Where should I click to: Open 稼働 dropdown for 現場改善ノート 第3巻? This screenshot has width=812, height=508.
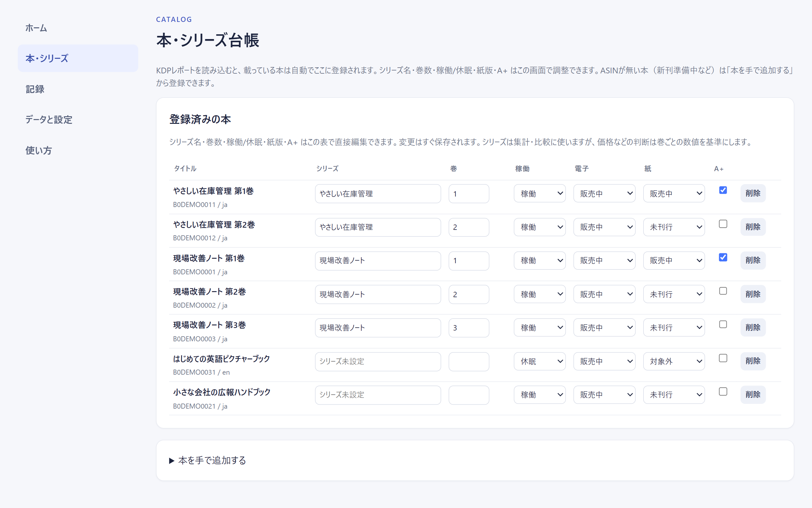[x=540, y=328]
